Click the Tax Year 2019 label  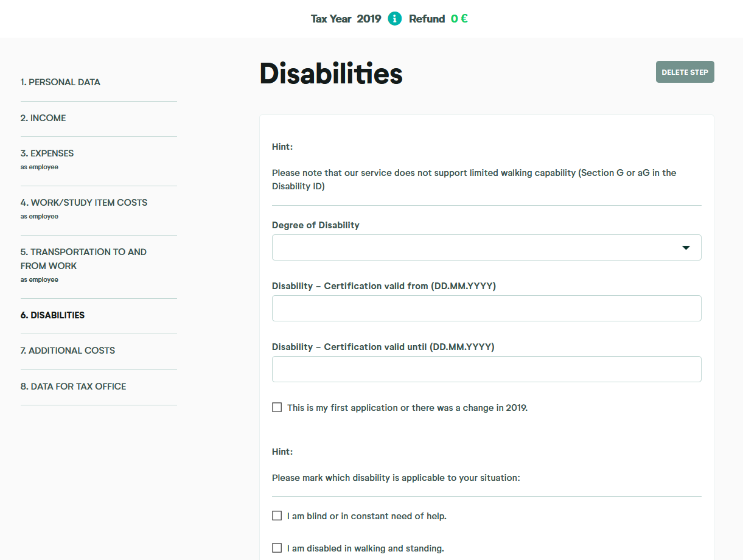(x=346, y=19)
